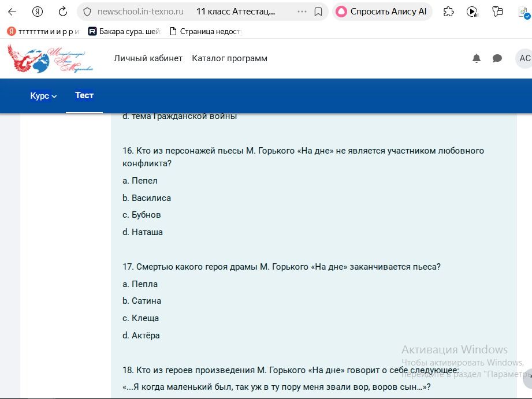Open the three-dot address bar menu
532x399 pixels.
point(302,12)
